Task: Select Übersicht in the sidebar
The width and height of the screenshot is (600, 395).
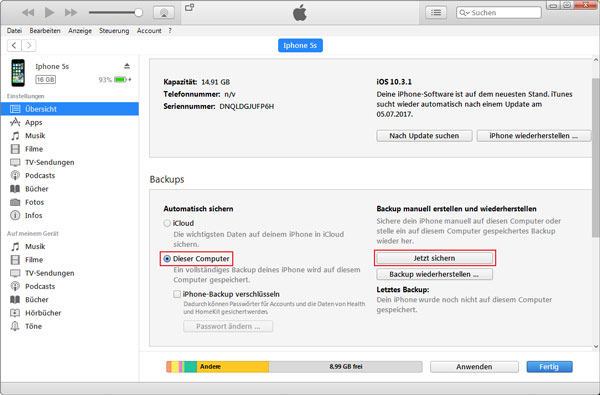Action: pos(70,109)
